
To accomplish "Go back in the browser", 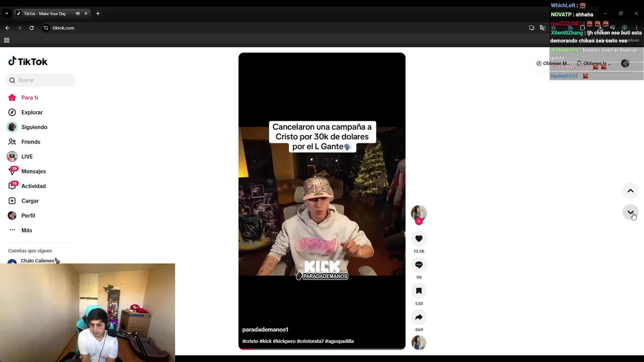I will (x=7, y=28).
